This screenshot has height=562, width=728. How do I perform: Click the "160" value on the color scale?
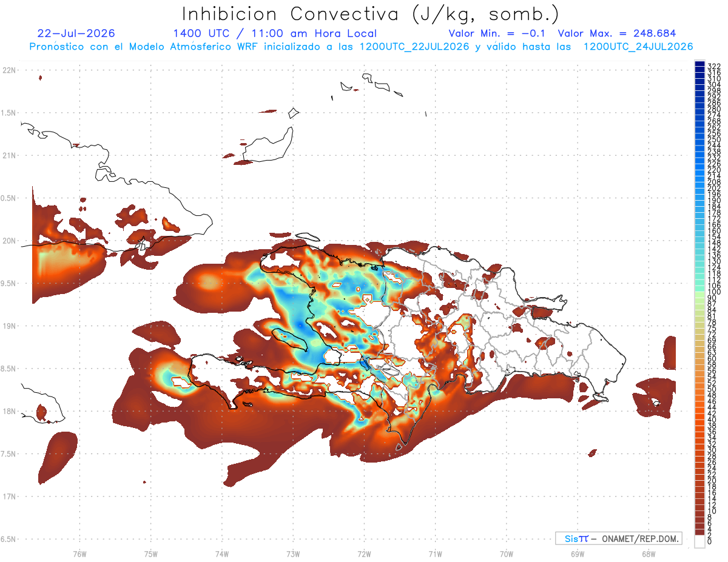pos(714,231)
